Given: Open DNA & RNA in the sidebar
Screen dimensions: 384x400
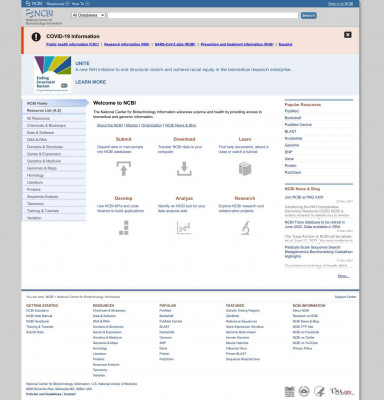Looking at the screenshot, I should [53, 140].
